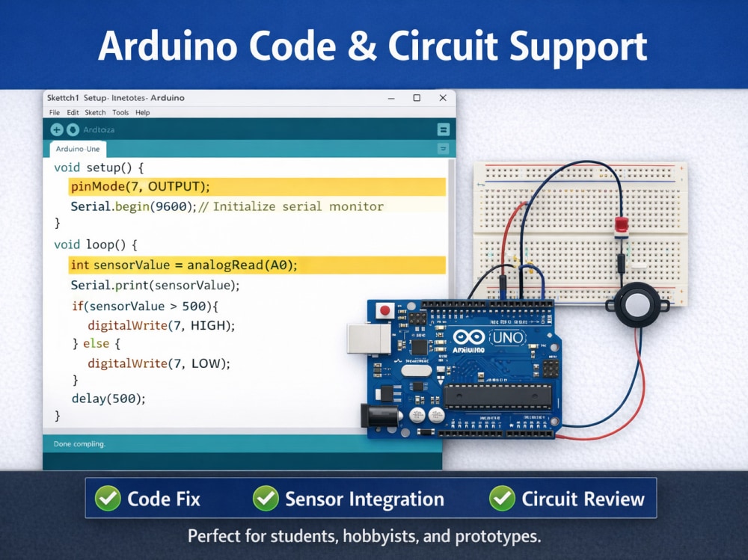This screenshot has width=748, height=560.
Task: Click the 'Arduino Code & Circuit Support' heading
Action: (x=373, y=47)
